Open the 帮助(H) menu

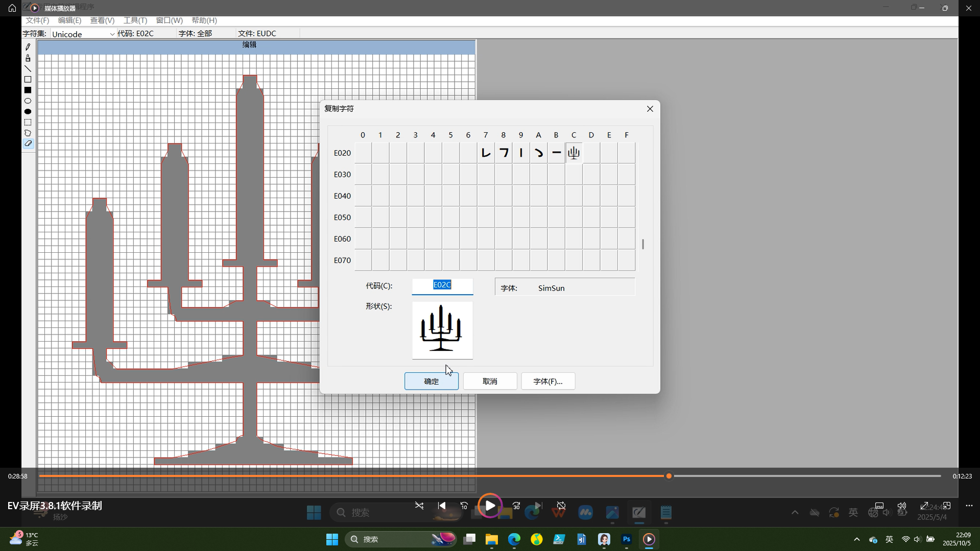(204, 20)
